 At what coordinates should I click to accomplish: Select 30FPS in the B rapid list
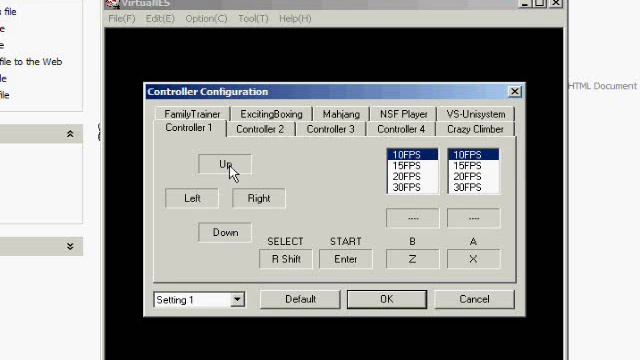tap(413, 187)
